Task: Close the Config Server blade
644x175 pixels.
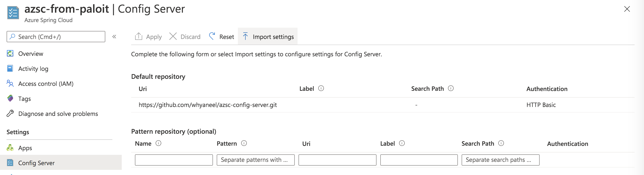Action: pos(627,9)
